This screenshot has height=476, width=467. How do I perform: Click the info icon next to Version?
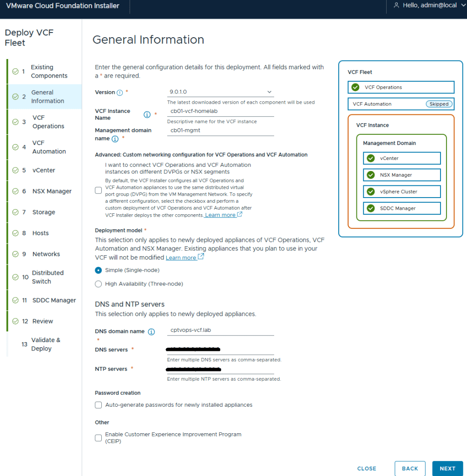click(x=120, y=93)
